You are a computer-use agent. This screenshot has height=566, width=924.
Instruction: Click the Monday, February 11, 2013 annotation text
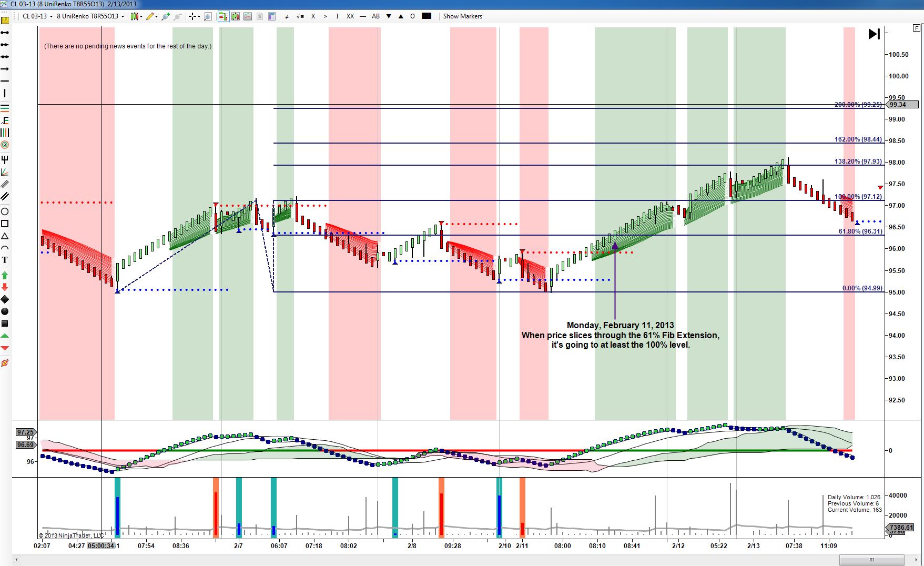(621, 326)
